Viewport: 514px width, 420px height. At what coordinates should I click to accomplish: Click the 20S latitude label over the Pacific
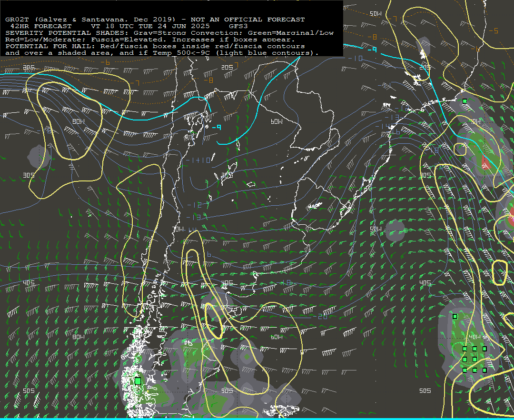point(29,67)
